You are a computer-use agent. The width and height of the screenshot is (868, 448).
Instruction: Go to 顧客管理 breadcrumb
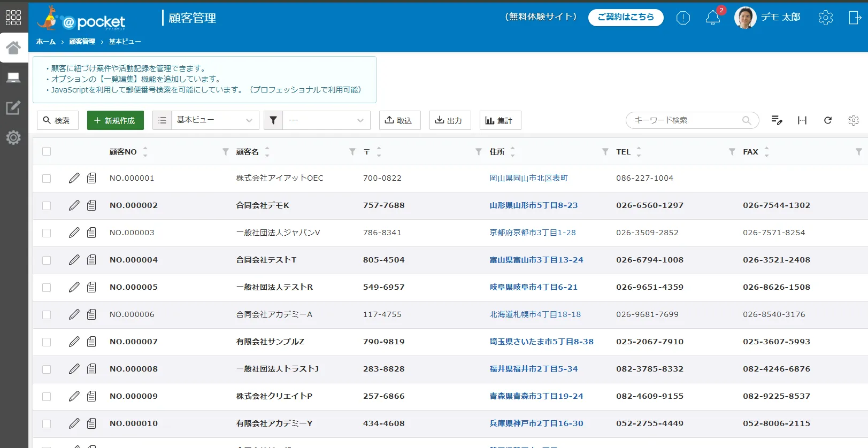[x=82, y=42]
